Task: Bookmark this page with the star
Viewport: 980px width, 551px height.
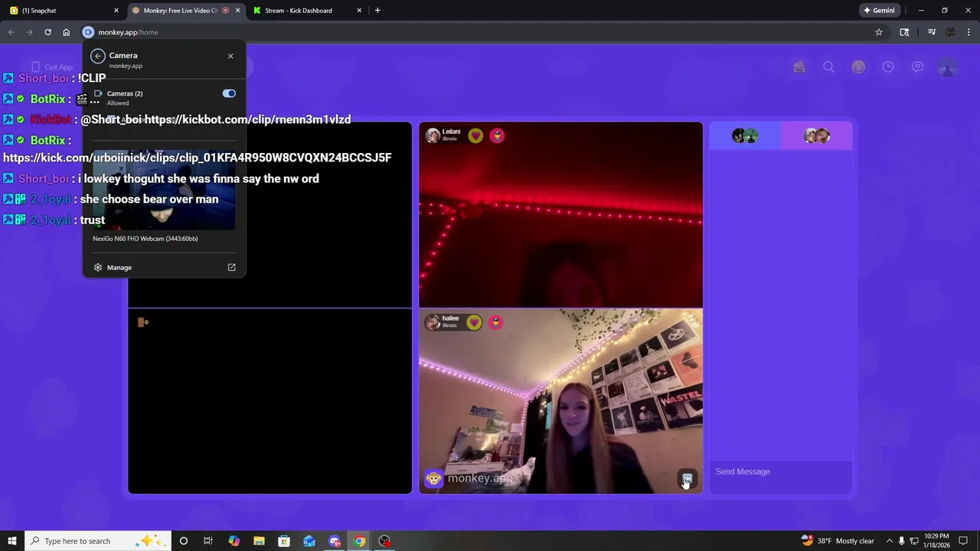Action: [x=879, y=32]
